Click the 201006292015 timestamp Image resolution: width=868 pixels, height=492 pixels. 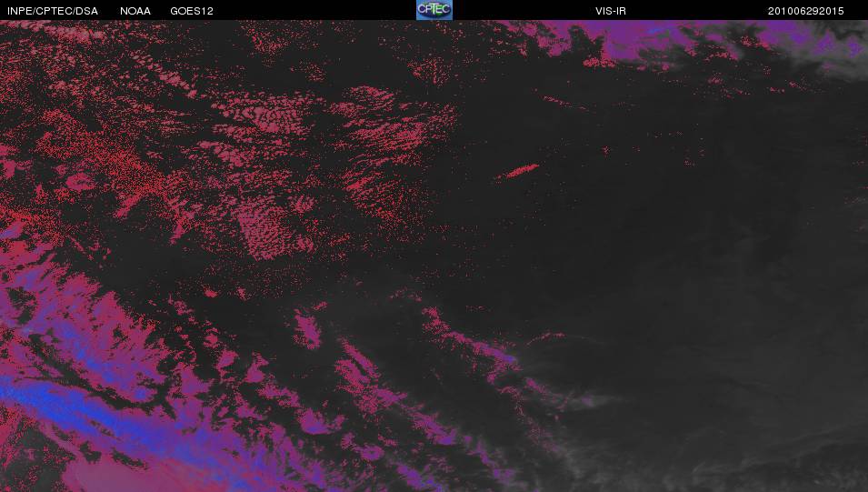pyautogui.click(x=805, y=11)
